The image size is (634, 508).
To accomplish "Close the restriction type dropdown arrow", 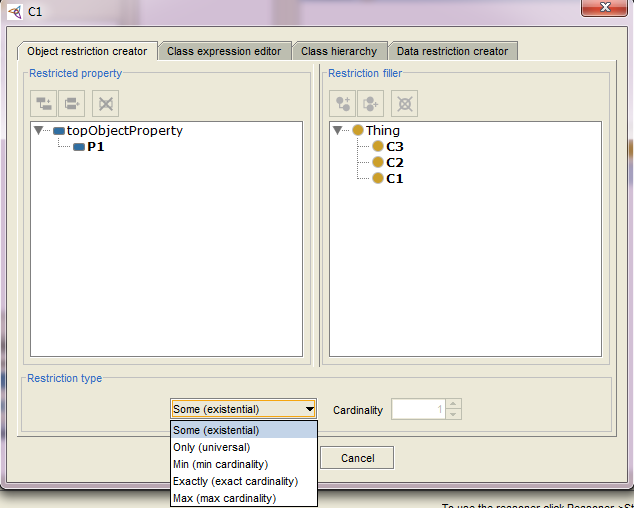I will (x=309, y=409).
